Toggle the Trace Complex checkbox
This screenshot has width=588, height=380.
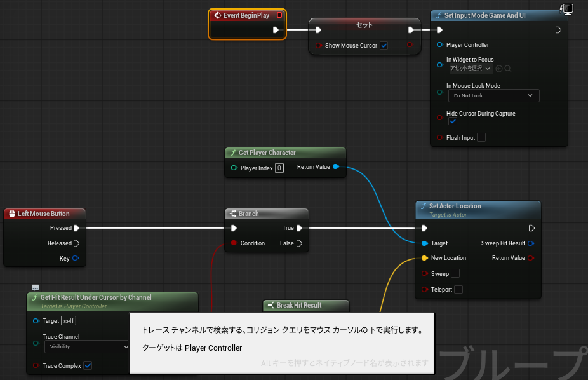[x=88, y=365]
